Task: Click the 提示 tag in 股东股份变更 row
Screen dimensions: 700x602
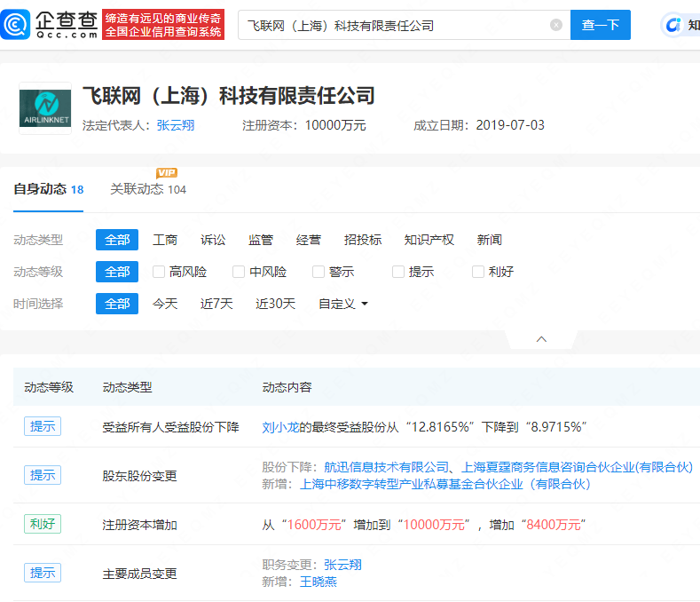Action: coord(43,475)
